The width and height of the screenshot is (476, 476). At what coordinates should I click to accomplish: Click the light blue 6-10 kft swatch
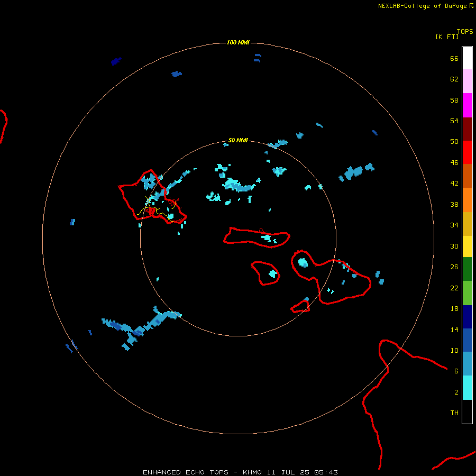click(x=467, y=364)
